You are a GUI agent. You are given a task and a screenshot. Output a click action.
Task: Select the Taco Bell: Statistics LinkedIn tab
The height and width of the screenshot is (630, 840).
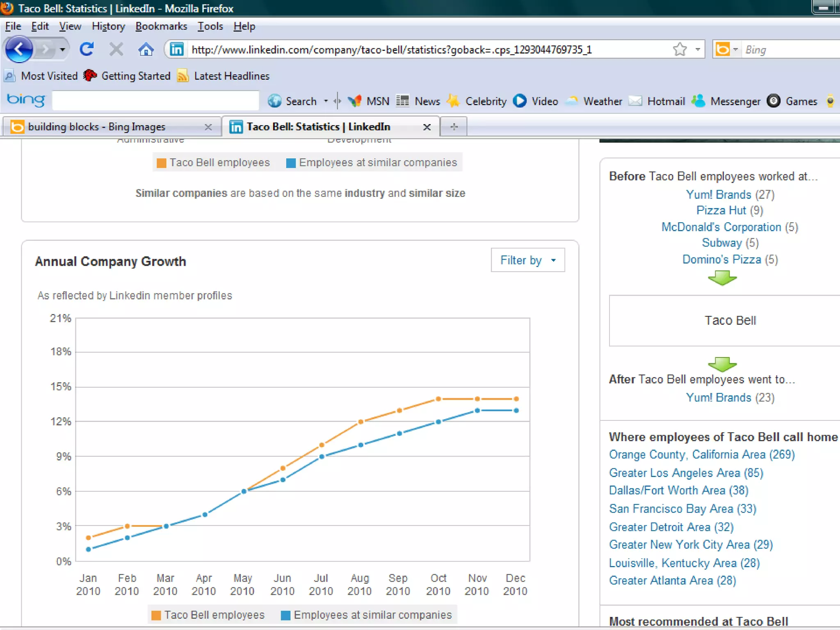(x=331, y=127)
